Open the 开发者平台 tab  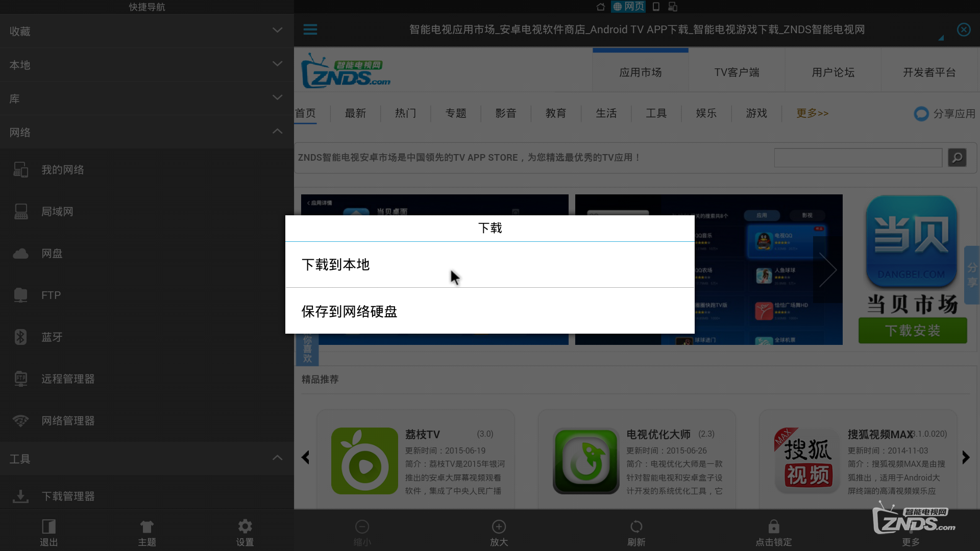pyautogui.click(x=929, y=72)
